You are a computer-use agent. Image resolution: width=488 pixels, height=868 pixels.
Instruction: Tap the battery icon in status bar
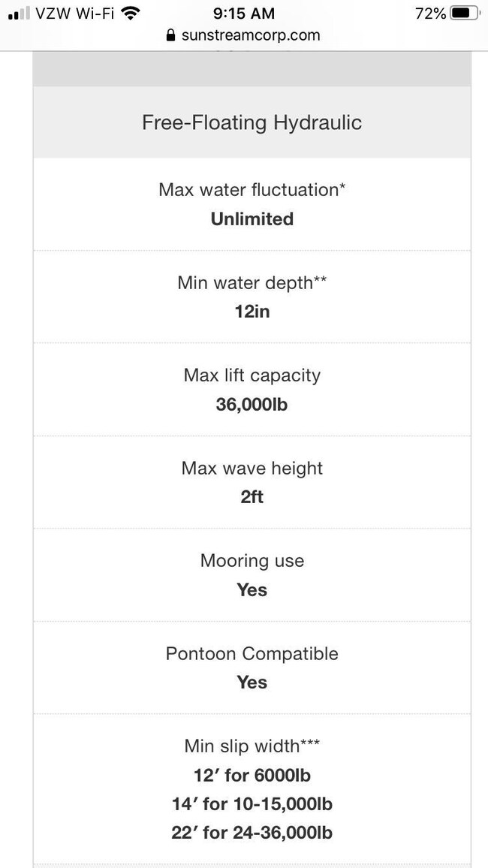[464, 13]
